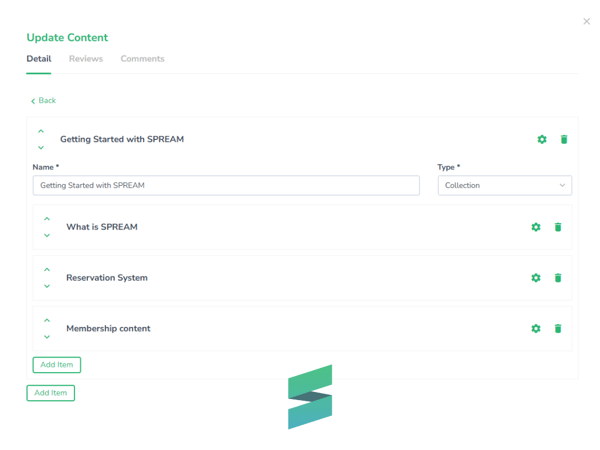Open settings gear for Getting Started with SPREAM

pyautogui.click(x=542, y=140)
